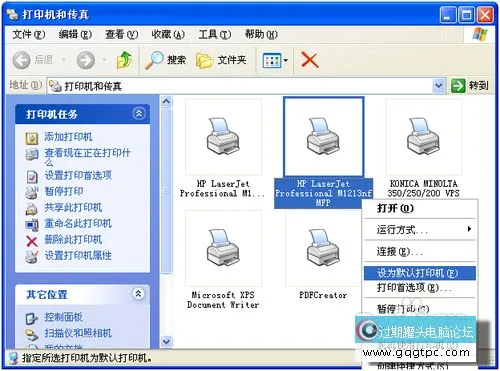Open the 文件(F) menu
The height and width of the screenshot is (371, 500).
pos(29,34)
